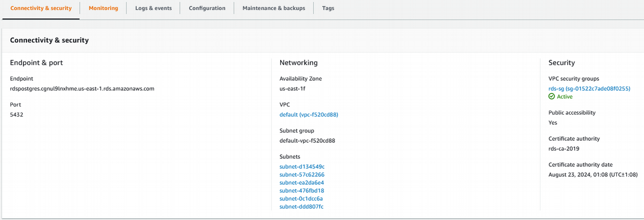
Task: Click the Subnets label
Action: click(x=290, y=157)
